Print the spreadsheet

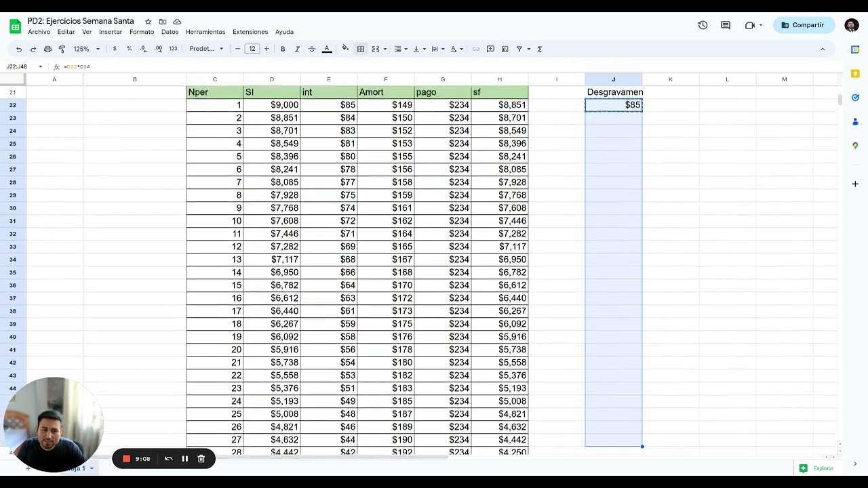(x=47, y=49)
